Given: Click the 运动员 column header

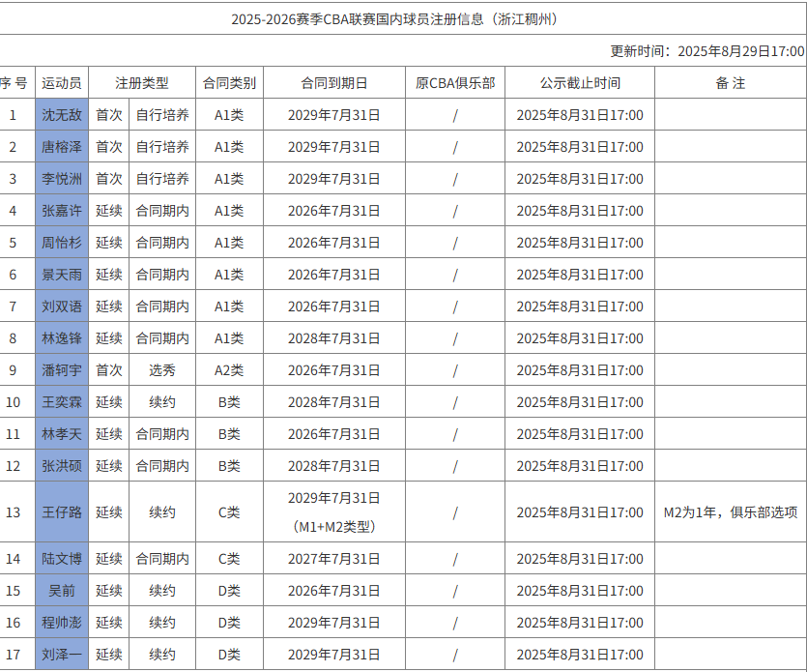Looking at the screenshot, I should 62,83.
